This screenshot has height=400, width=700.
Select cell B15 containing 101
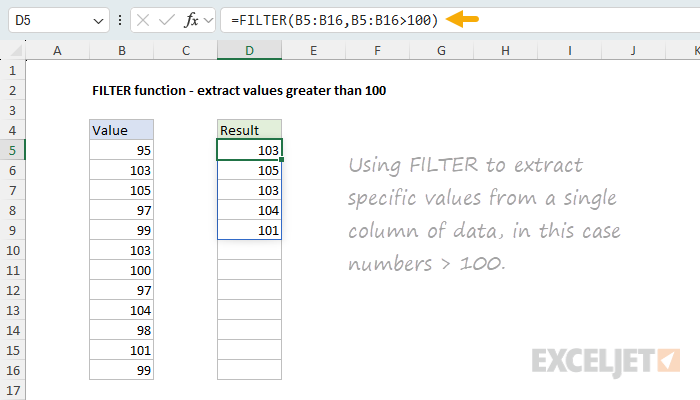pos(121,350)
